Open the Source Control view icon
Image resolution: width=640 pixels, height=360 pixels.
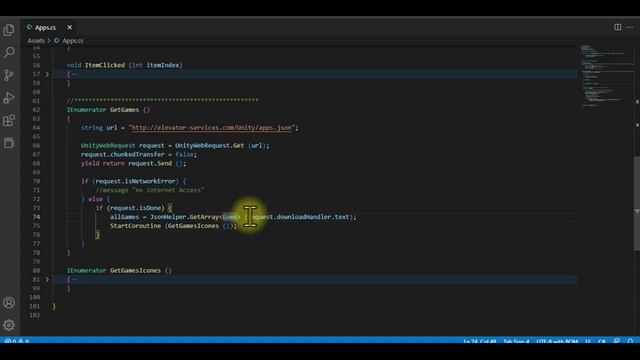click(x=9, y=75)
